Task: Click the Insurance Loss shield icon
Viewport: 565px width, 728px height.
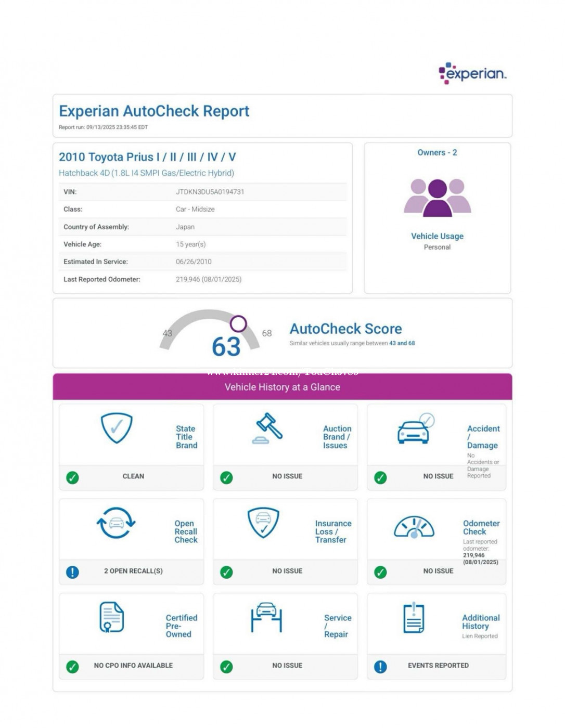Action: tap(263, 523)
